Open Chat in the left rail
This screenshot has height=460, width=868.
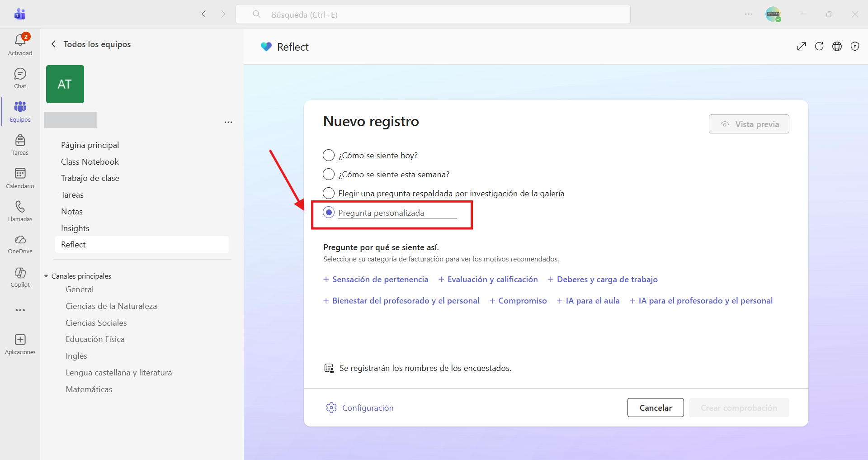(20, 78)
